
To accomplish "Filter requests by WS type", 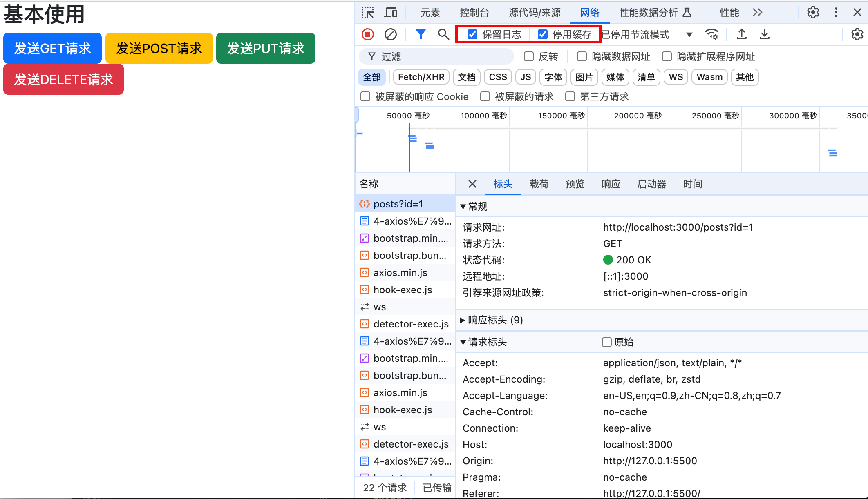I will [676, 77].
